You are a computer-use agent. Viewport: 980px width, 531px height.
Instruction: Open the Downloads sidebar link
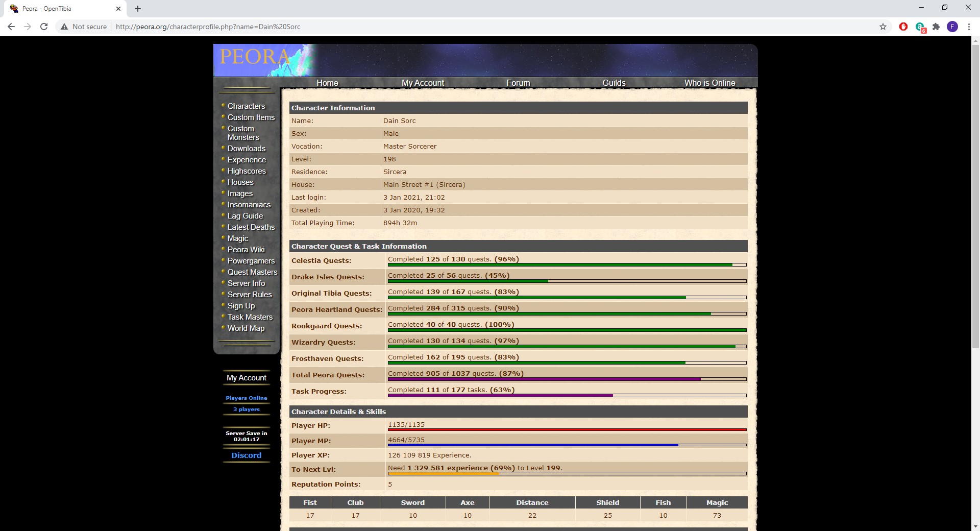click(247, 149)
